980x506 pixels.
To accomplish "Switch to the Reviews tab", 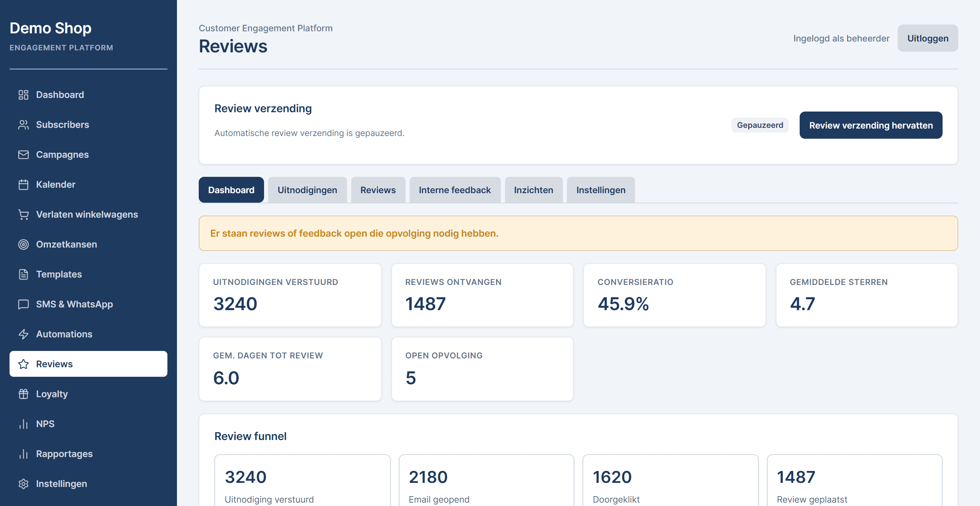I will click(x=378, y=190).
